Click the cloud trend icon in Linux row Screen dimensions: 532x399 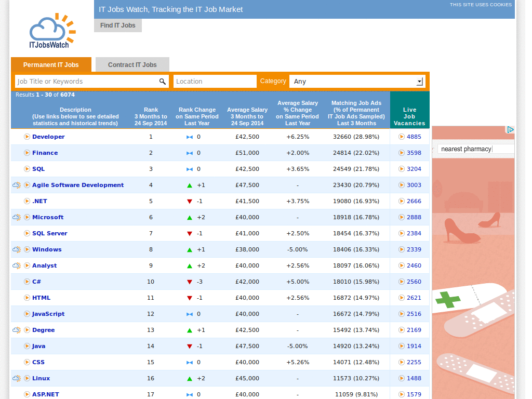(x=17, y=378)
